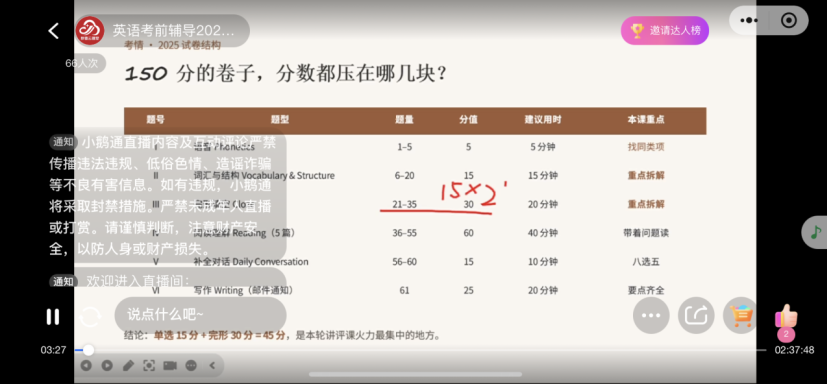Click the video camera icon in the toolbar
This screenshot has width=827, height=384.
(x=170, y=365)
